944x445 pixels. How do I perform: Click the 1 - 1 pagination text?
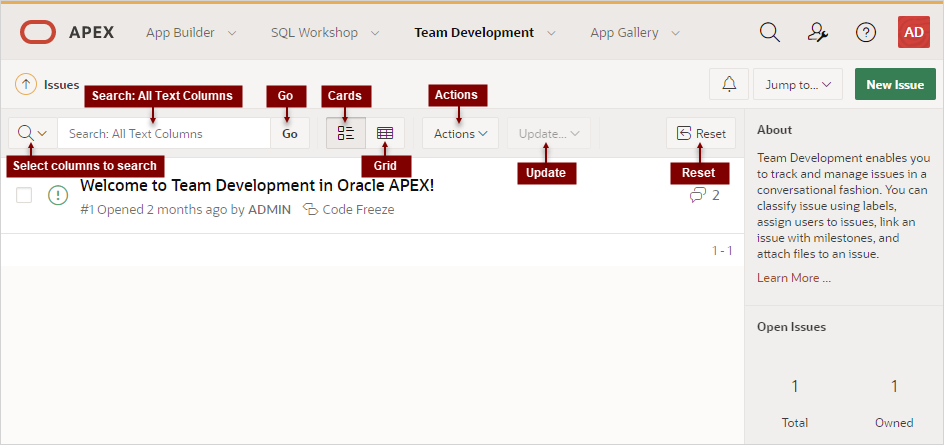tap(722, 251)
